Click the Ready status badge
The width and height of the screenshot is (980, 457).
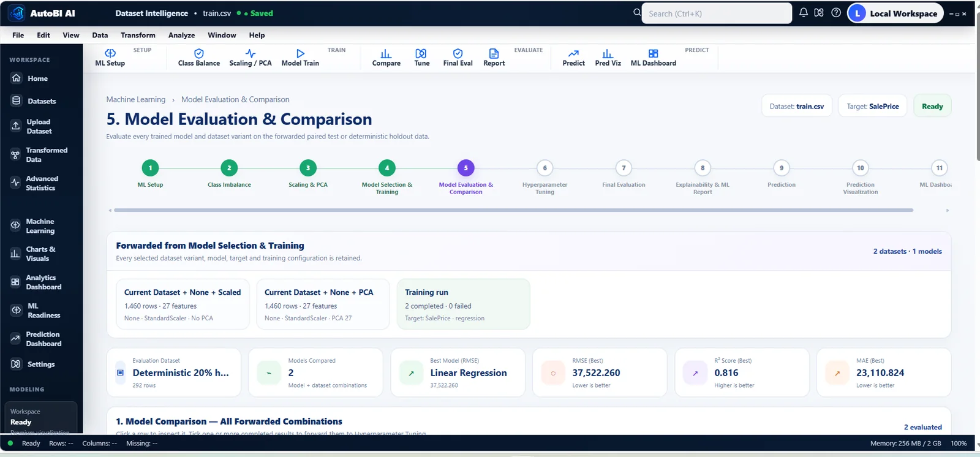[x=932, y=106]
